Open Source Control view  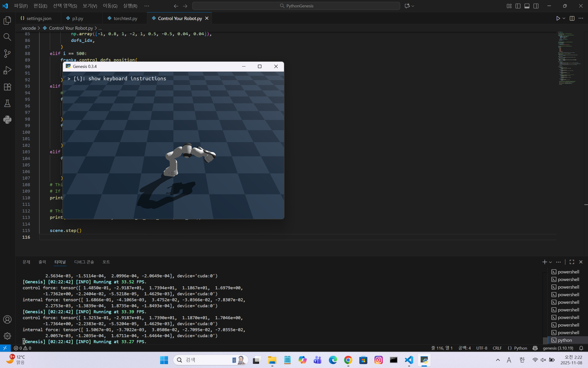(x=7, y=54)
